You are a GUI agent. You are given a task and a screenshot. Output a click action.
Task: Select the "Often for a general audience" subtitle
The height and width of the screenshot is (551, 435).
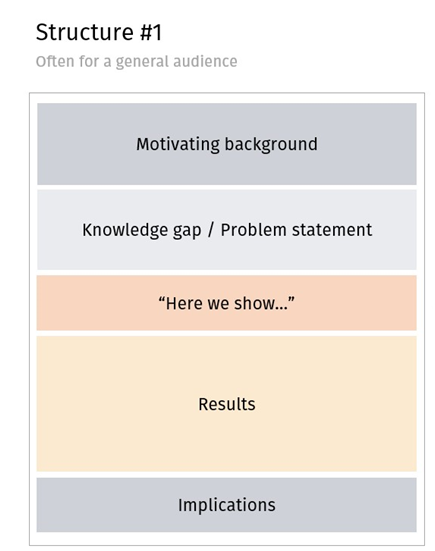tap(136, 61)
